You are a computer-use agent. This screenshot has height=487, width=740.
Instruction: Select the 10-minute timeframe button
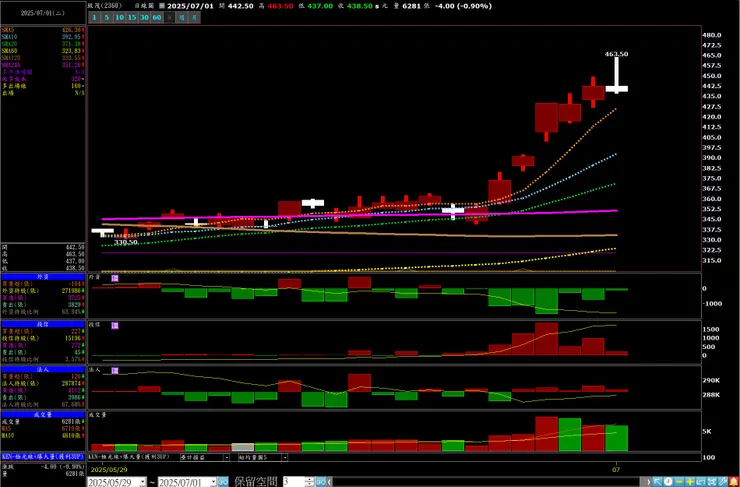pyautogui.click(x=118, y=17)
